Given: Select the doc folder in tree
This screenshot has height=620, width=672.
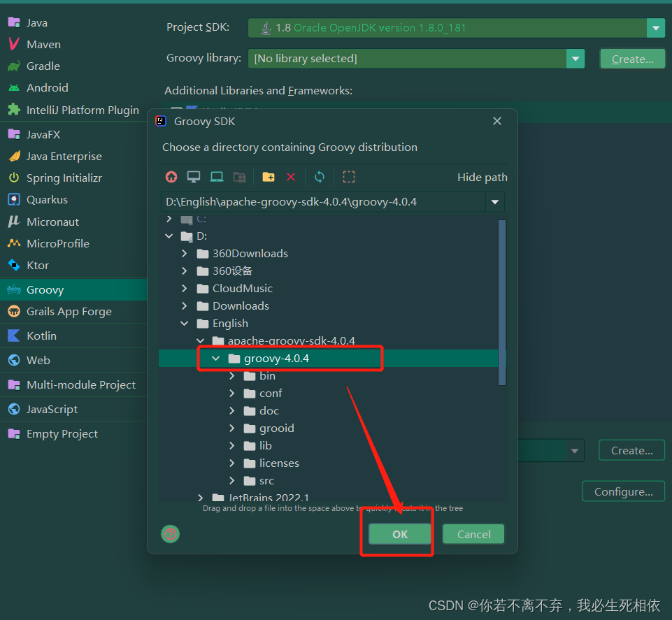Looking at the screenshot, I should tap(270, 411).
